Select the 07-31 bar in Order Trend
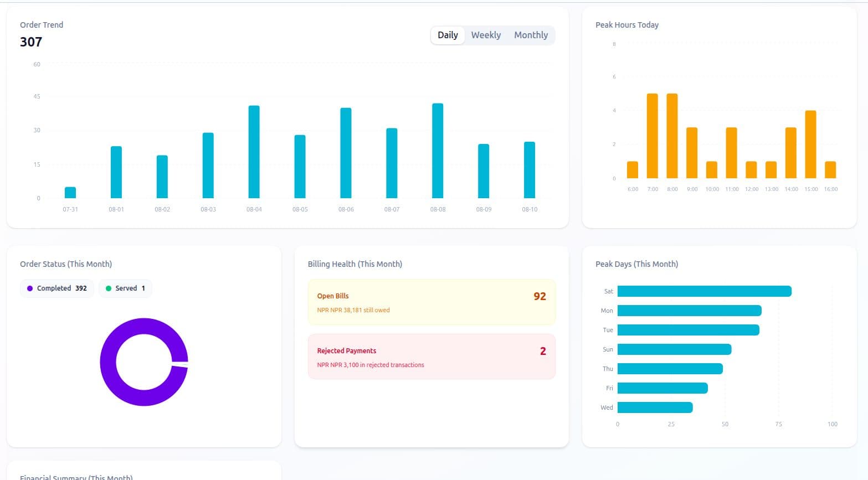 click(x=70, y=193)
